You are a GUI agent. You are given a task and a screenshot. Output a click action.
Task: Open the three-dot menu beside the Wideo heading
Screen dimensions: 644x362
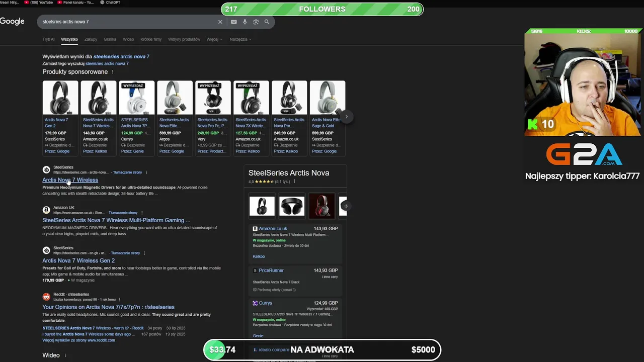pos(65,355)
